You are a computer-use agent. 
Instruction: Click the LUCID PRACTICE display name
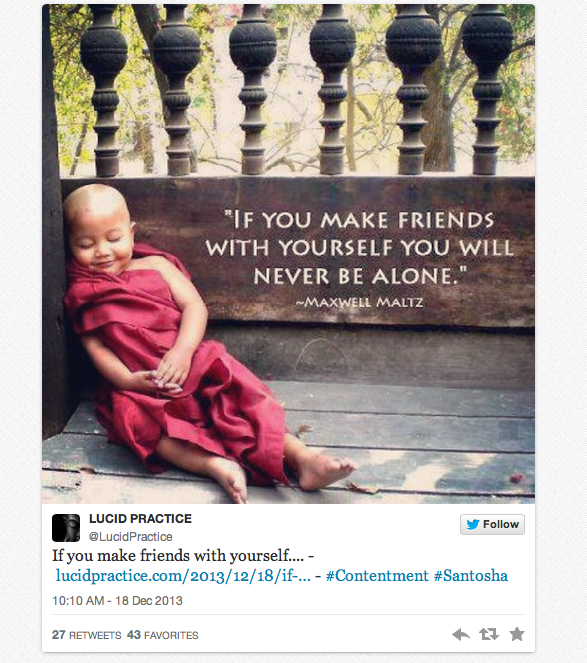(140, 519)
